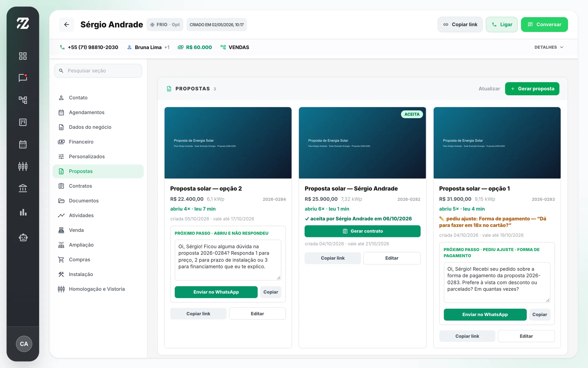Screen dimensions: 588x368
Task: Click the phone icon beside +55 (71) 98810-2030
Action: coord(62,47)
